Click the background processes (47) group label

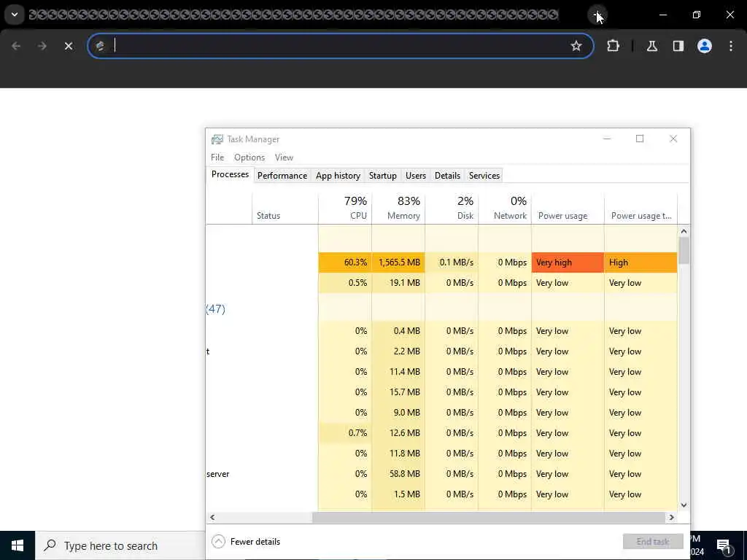coord(216,309)
